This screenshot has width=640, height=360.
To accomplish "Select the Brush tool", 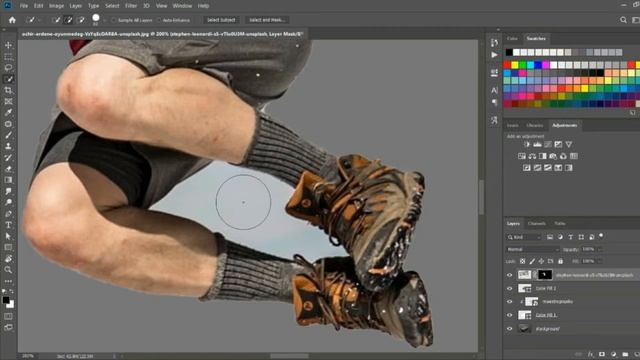I will click(x=8, y=135).
